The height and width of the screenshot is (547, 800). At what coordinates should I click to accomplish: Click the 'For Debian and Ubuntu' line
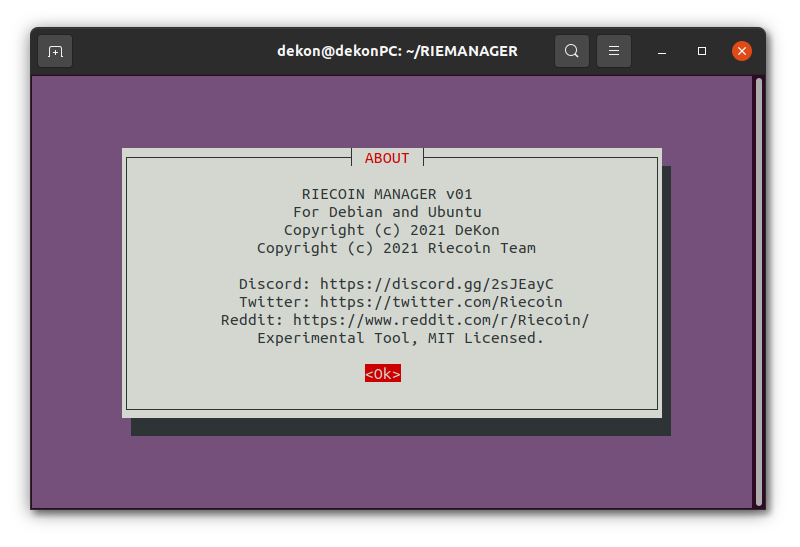click(387, 212)
